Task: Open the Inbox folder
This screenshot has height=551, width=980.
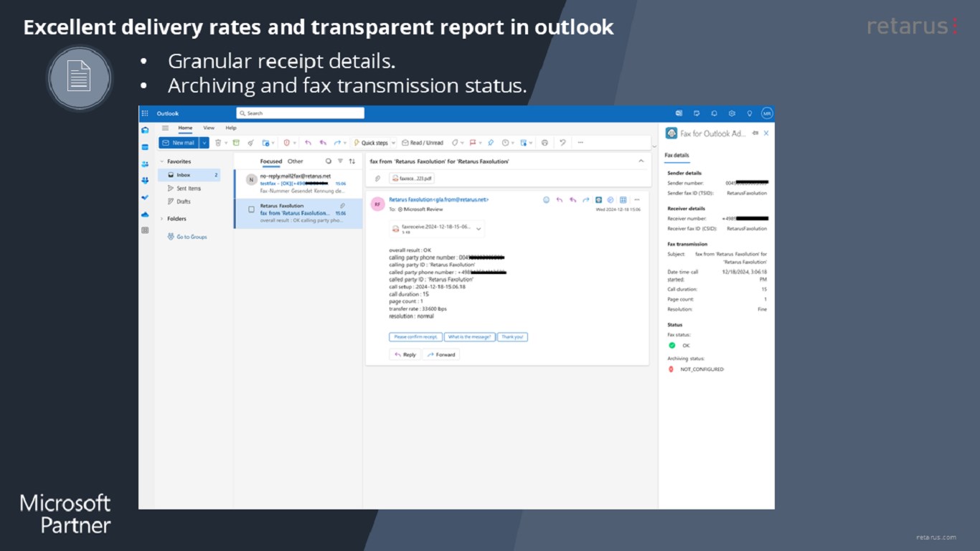Action: [189, 175]
